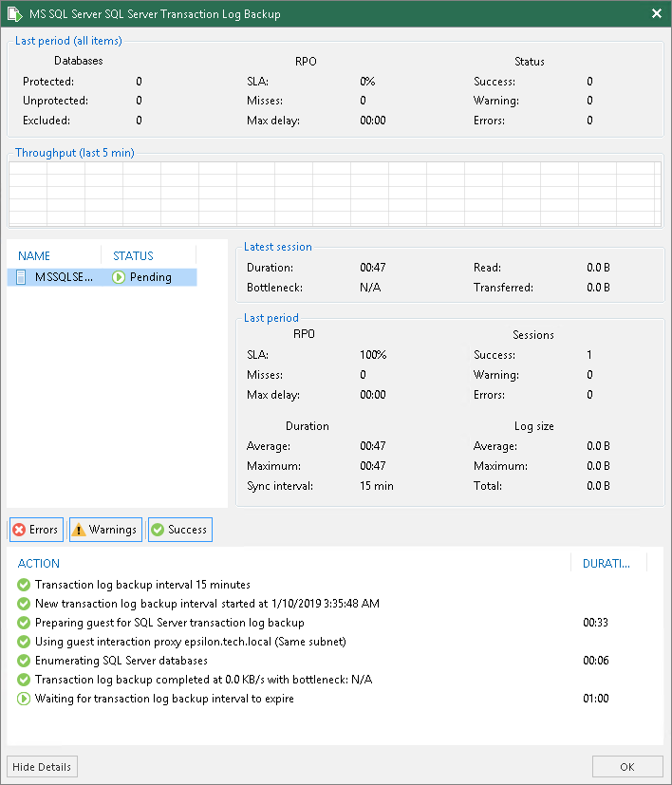
Task: Click check icon for 'Using guest interaction proxy'
Action: coord(24,642)
